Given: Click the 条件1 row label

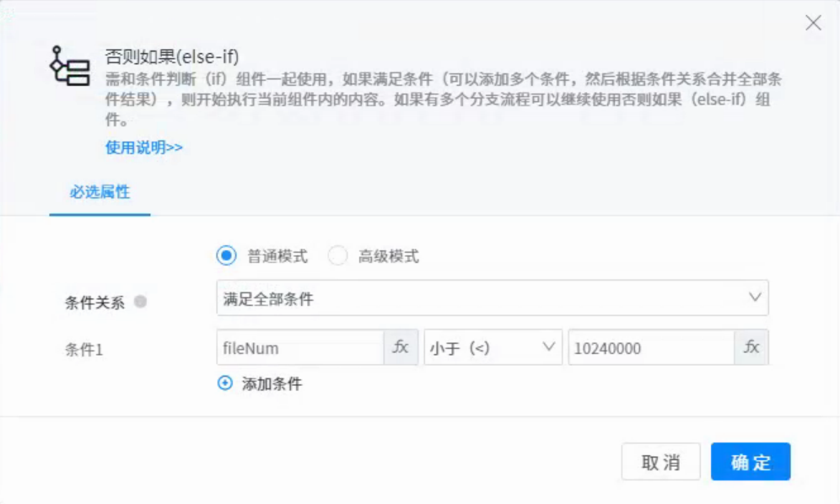Looking at the screenshot, I should 83,349.
